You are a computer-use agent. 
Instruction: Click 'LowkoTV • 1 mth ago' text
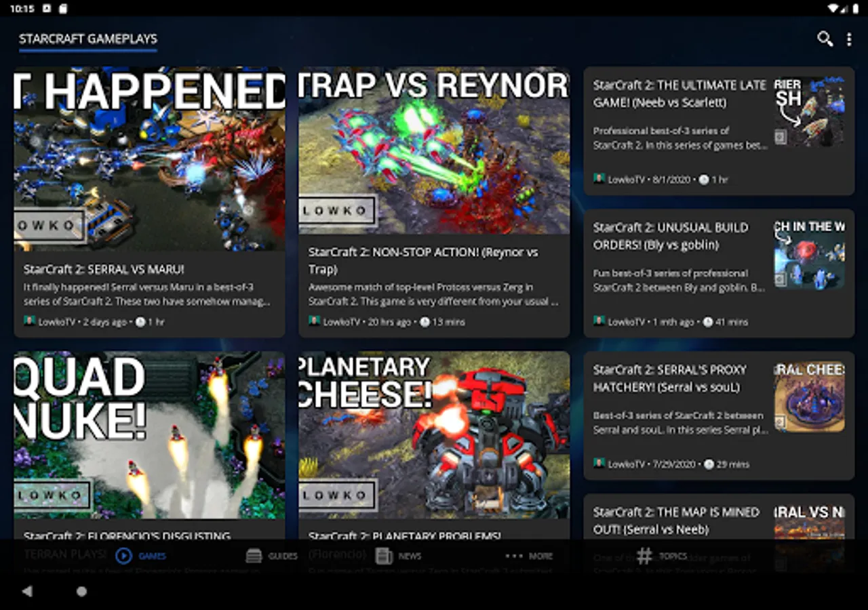[x=651, y=322]
